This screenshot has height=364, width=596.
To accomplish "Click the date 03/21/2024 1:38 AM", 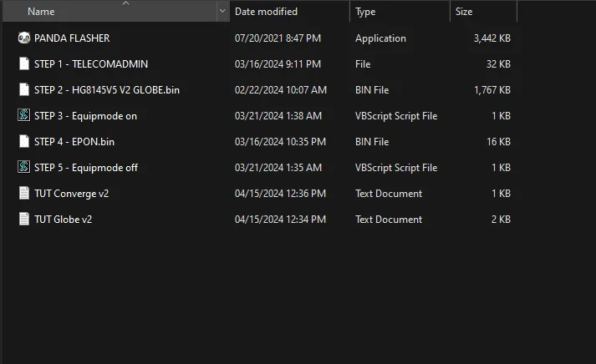I will (x=278, y=116).
